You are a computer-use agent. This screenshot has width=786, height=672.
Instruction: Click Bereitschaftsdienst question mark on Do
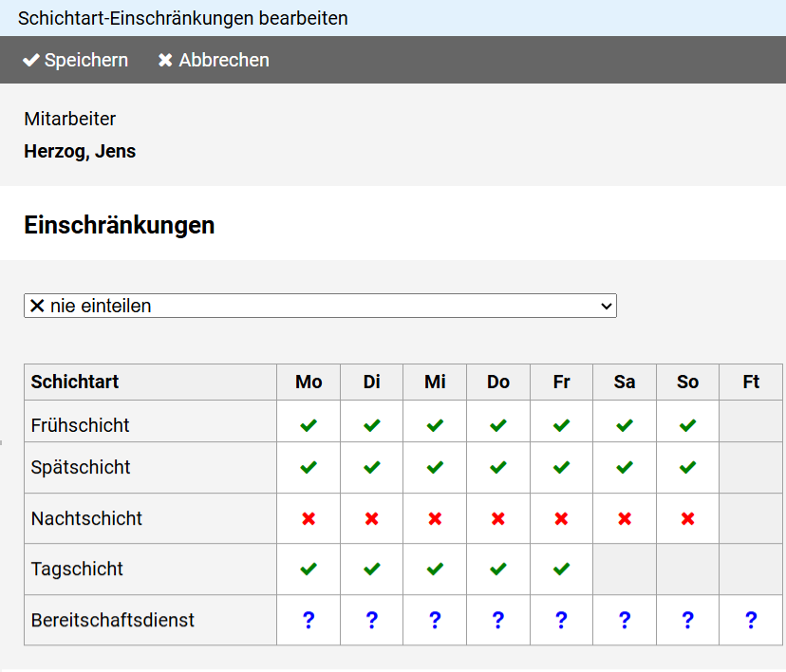pos(497,620)
